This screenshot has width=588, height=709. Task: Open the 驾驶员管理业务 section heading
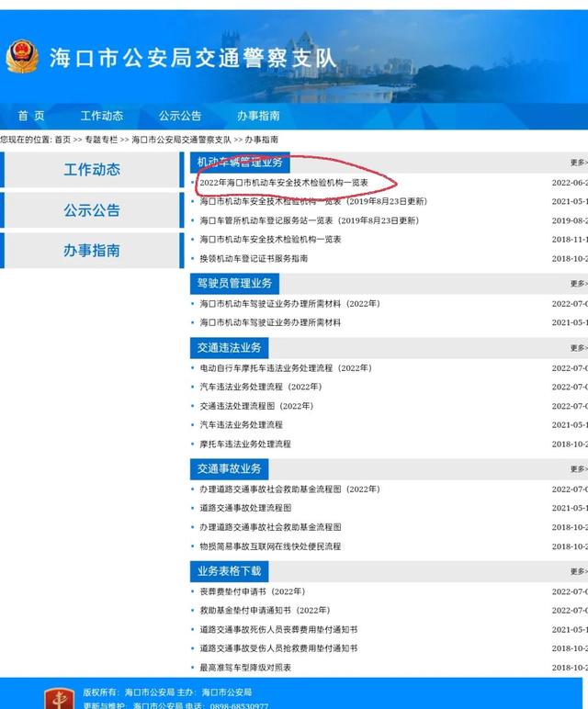[234, 284]
